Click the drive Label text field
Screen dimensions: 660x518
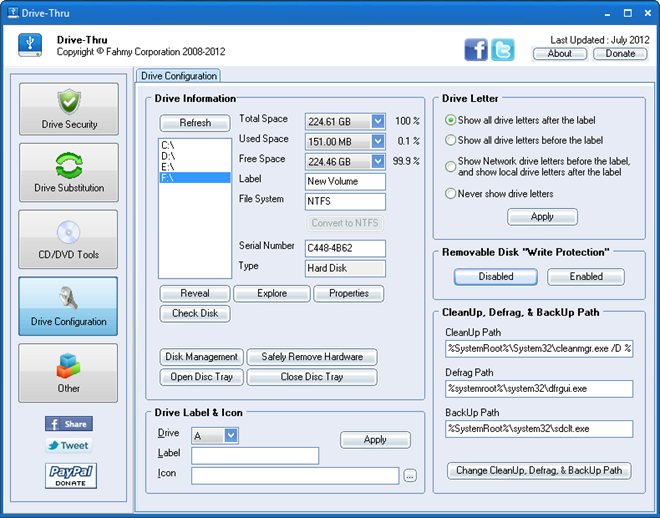(255, 456)
